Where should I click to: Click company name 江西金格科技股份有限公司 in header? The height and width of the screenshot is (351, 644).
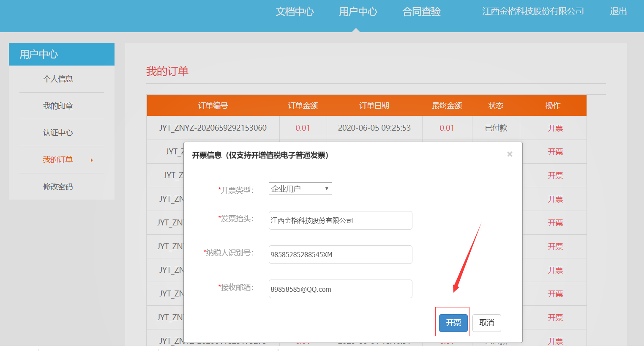[x=533, y=11]
